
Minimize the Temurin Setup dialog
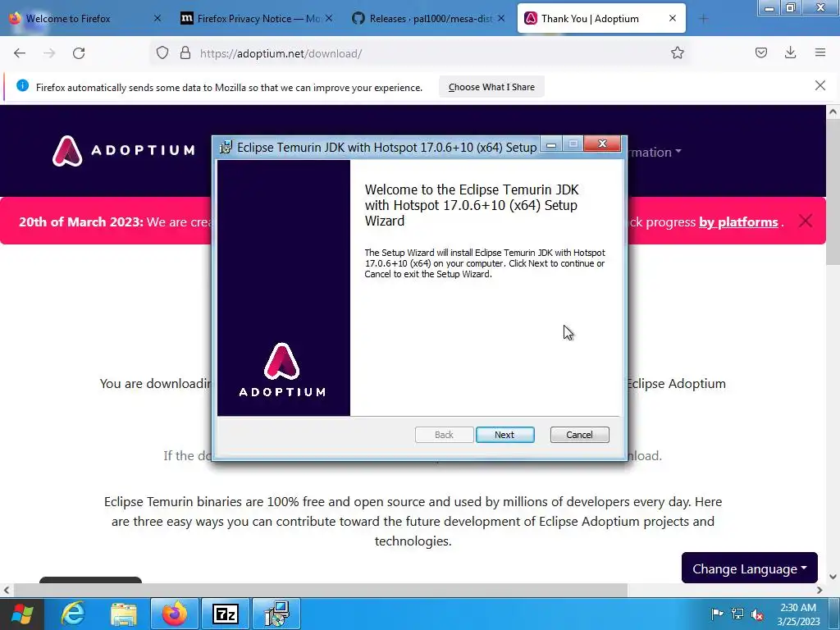tap(551, 144)
